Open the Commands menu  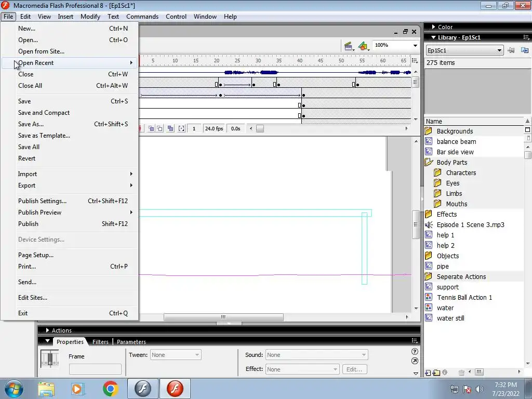pos(142,17)
